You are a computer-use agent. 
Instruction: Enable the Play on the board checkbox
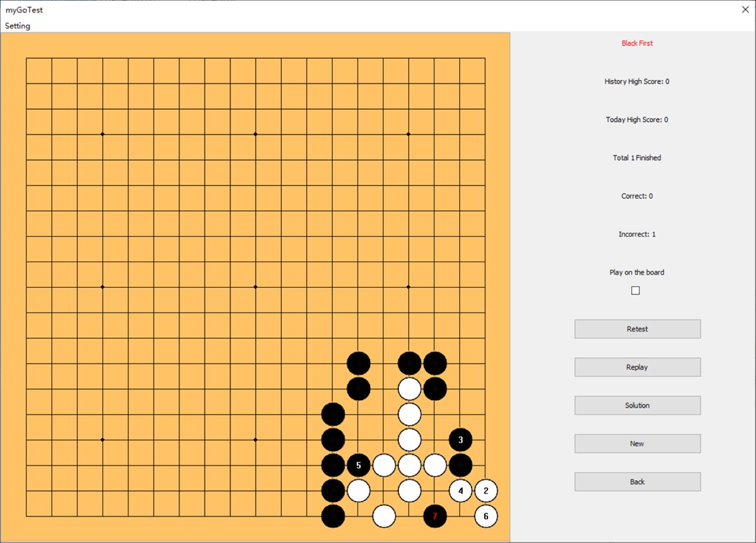point(634,290)
